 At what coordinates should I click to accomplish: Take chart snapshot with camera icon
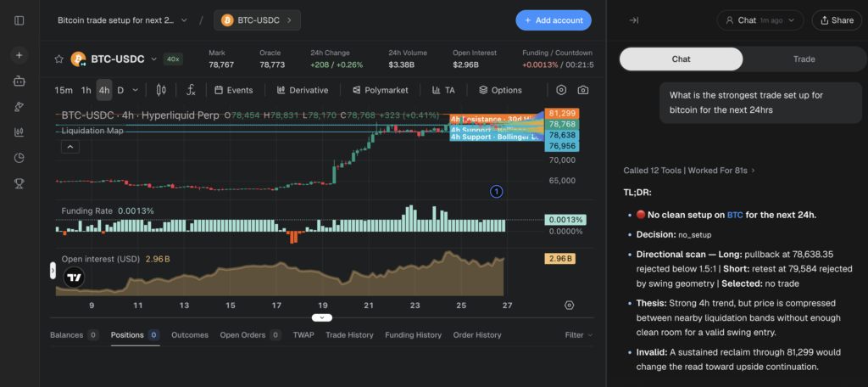pyautogui.click(x=583, y=90)
